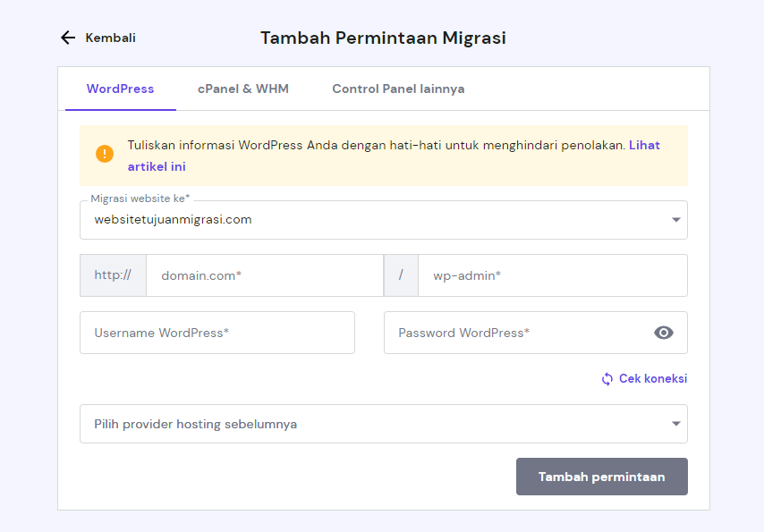Switch to the cPanel & WHM tab
This screenshot has height=532, width=764.
click(243, 89)
